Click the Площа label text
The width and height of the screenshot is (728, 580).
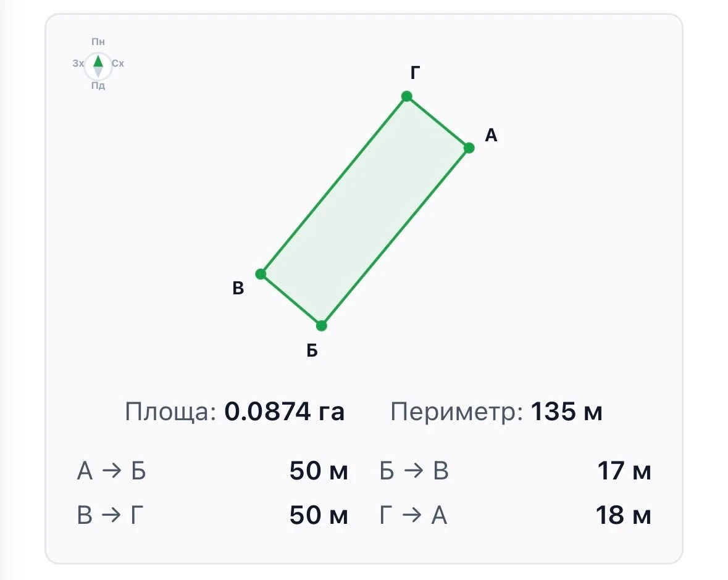pyautogui.click(x=170, y=412)
